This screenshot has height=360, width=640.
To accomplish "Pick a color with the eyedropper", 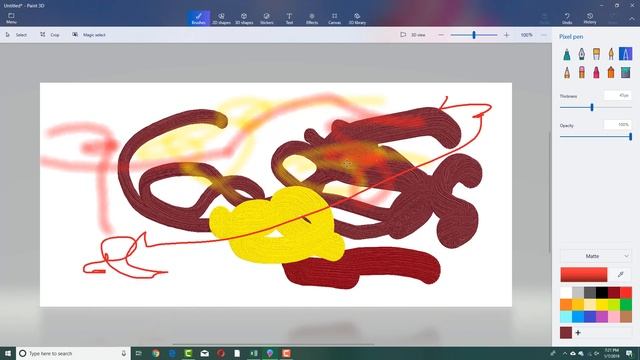I will [620, 275].
